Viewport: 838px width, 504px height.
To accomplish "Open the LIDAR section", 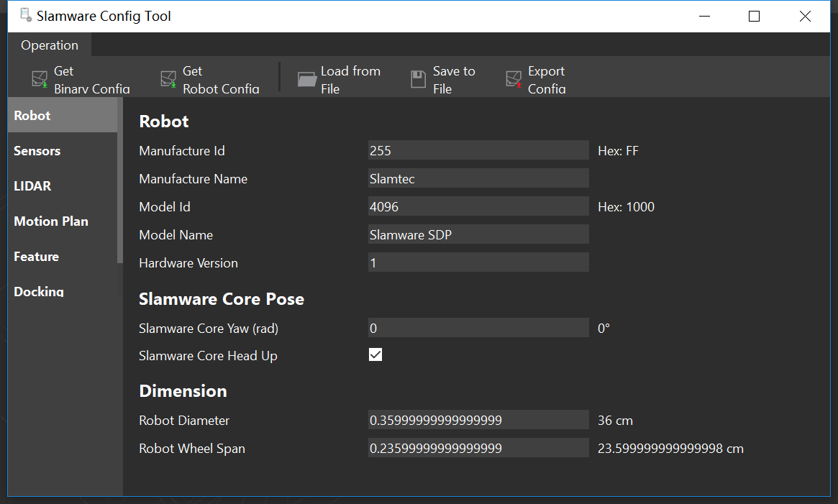I will click(63, 186).
